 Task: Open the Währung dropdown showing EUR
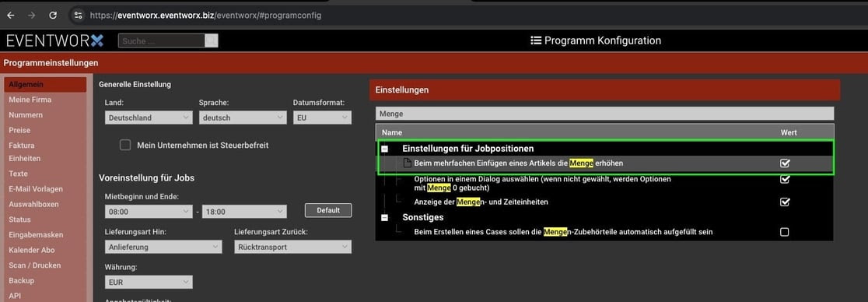point(149,282)
